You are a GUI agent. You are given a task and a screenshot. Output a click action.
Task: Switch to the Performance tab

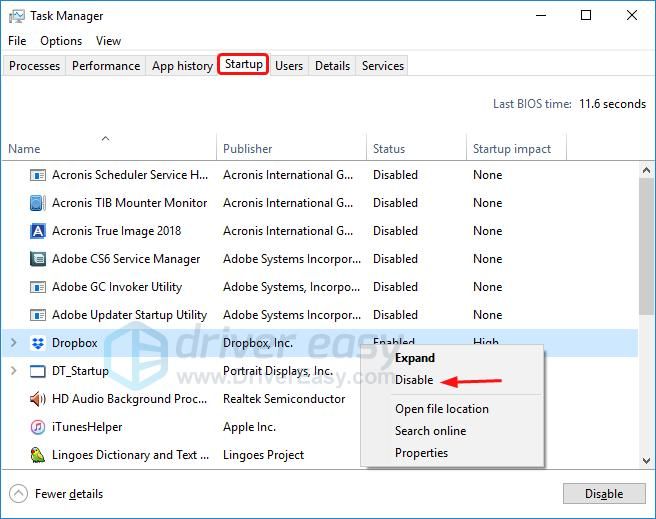tap(106, 66)
